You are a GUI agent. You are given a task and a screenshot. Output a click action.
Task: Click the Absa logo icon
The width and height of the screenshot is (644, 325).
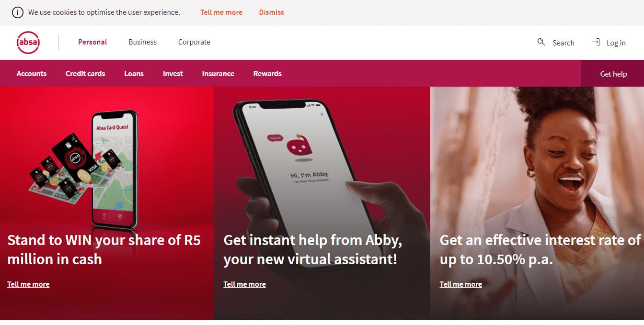(28, 43)
